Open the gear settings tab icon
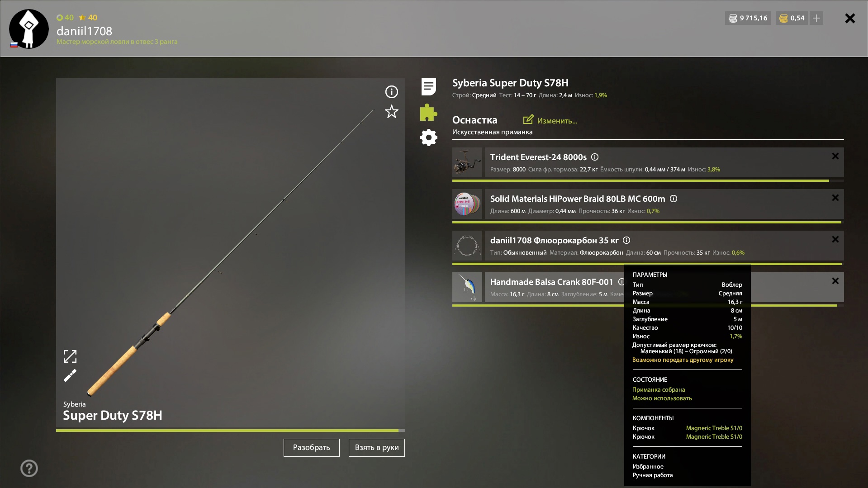Screen dimensions: 868x488 pos(428,137)
